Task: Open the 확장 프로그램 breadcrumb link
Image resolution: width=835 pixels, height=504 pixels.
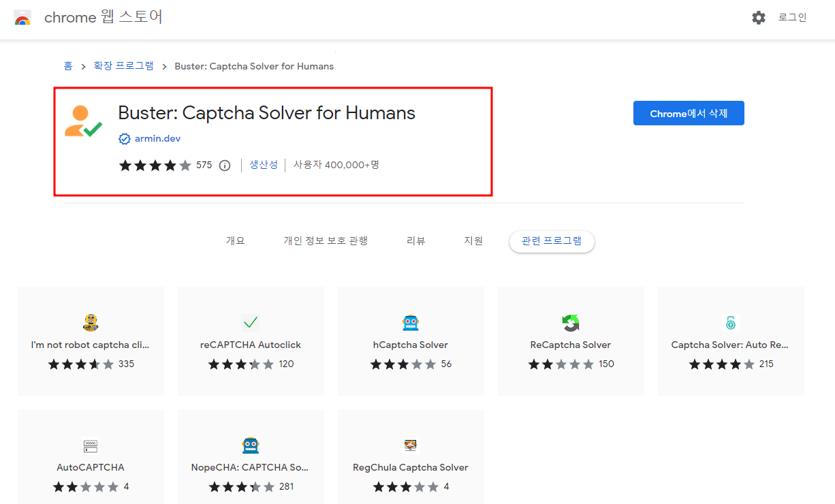Action: point(123,66)
